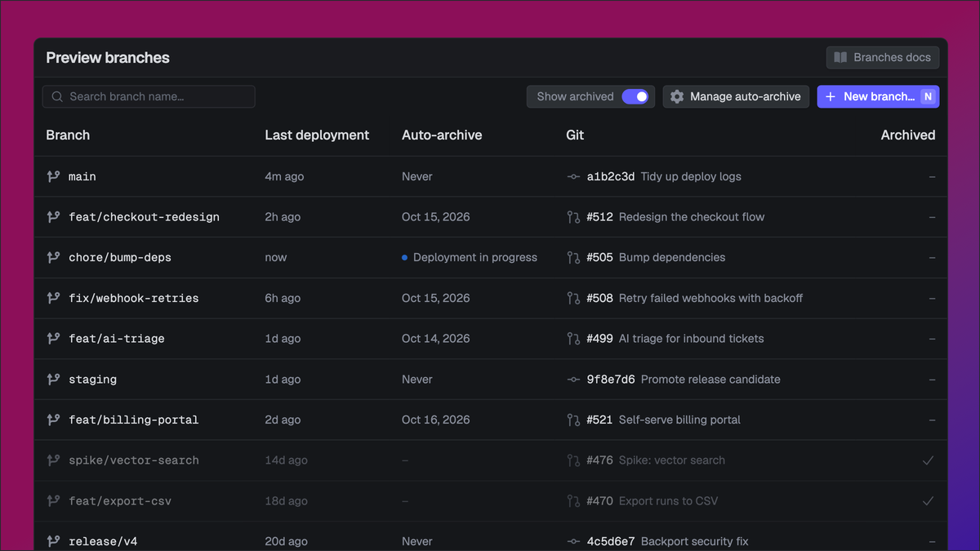Click the pull request icon beside #508
Viewport: 980px width, 551px height.
pyautogui.click(x=573, y=298)
